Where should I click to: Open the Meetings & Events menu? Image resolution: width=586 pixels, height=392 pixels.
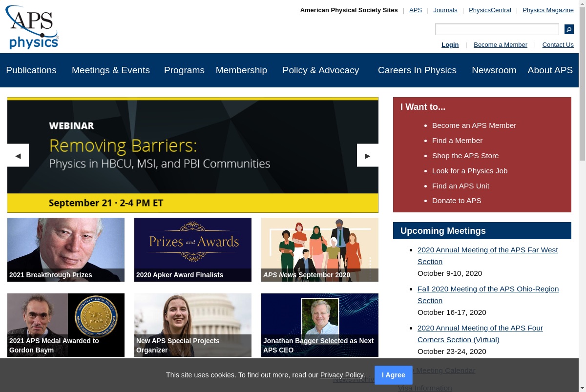click(x=111, y=70)
